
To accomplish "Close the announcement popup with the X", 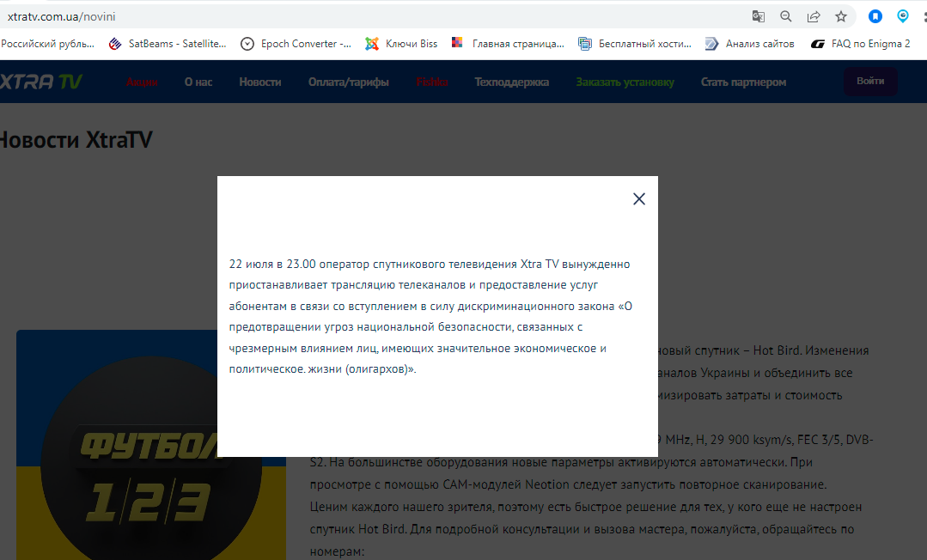I will point(639,198).
